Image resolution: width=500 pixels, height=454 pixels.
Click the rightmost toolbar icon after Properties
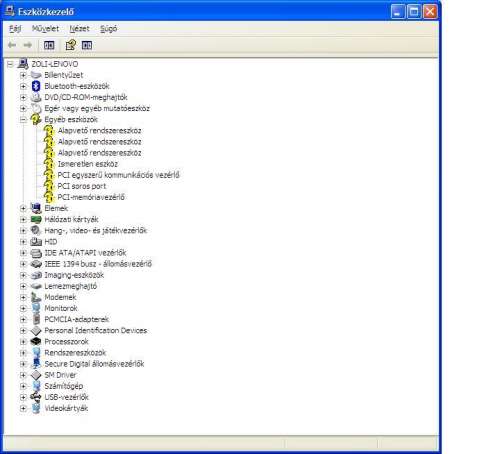(x=87, y=45)
